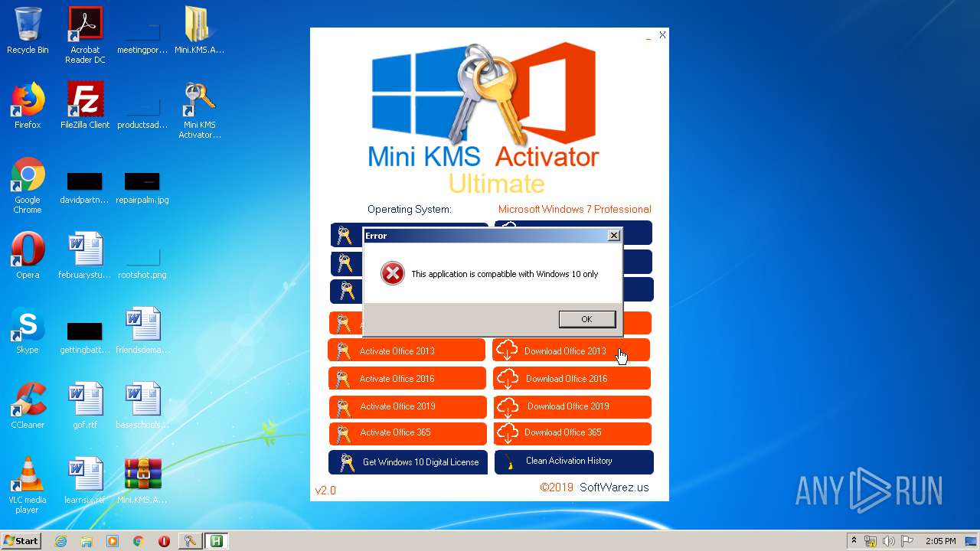Open Windows Media Player from taskbar
The width and height of the screenshot is (980, 551).
click(113, 541)
